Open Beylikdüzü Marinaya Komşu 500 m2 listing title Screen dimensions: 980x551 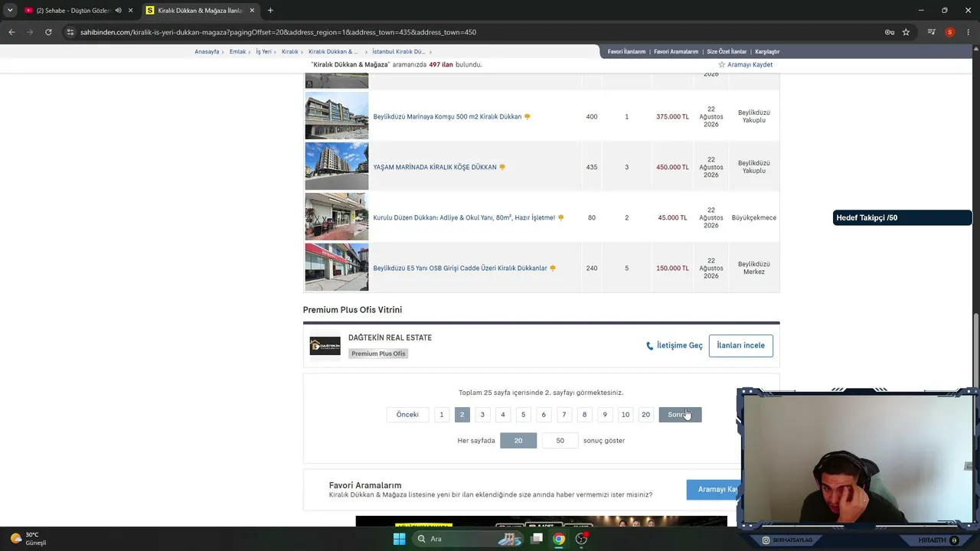pos(447,116)
